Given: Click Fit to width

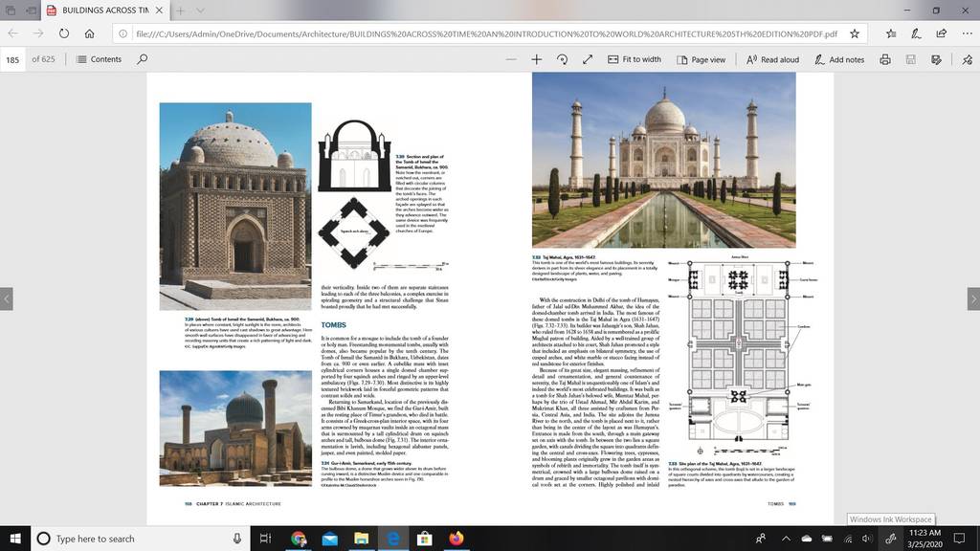Looking at the screenshot, I should click(635, 59).
